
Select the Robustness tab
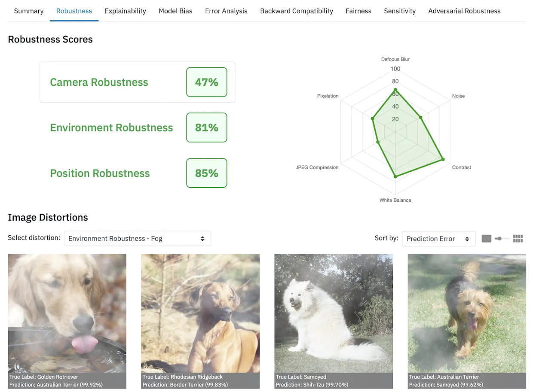[74, 11]
